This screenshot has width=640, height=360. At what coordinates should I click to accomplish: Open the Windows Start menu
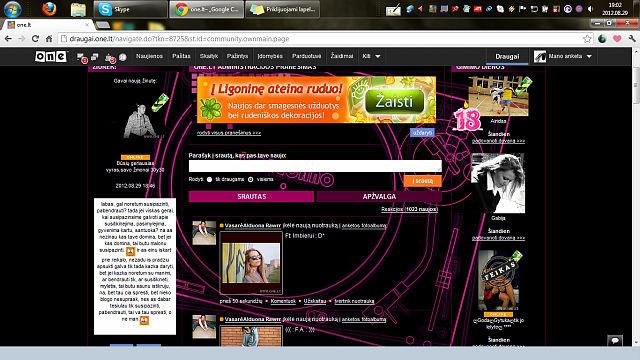[x=12, y=9]
